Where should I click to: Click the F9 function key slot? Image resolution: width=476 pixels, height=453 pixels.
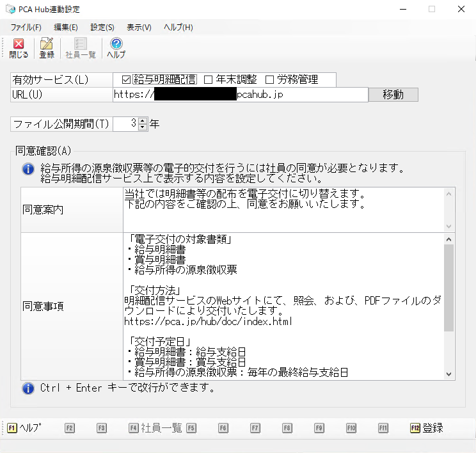(319, 428)
